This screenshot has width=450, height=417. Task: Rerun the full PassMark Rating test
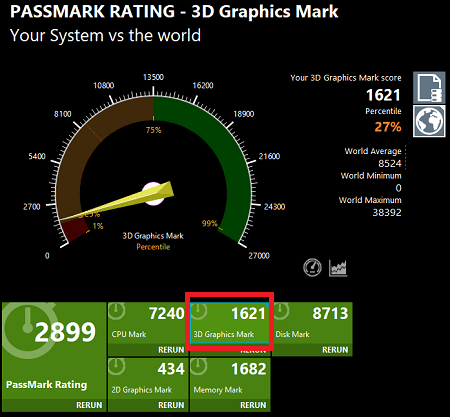click(89, 405)
